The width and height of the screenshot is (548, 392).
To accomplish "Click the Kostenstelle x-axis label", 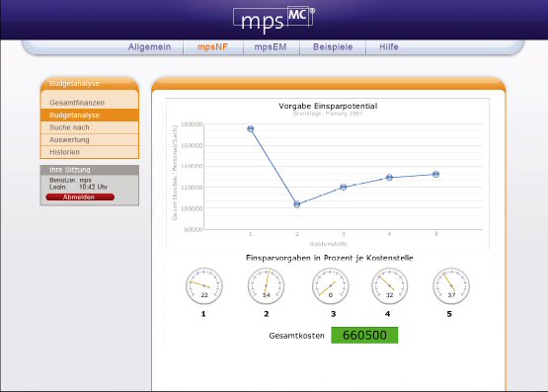I will (329, 244).
